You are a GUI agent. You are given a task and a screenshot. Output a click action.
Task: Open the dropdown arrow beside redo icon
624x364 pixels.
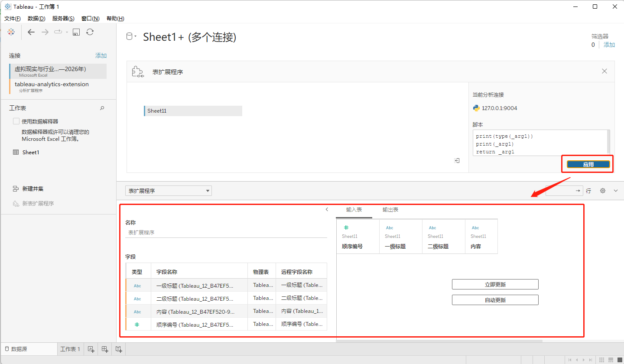(x=67, y=32)
